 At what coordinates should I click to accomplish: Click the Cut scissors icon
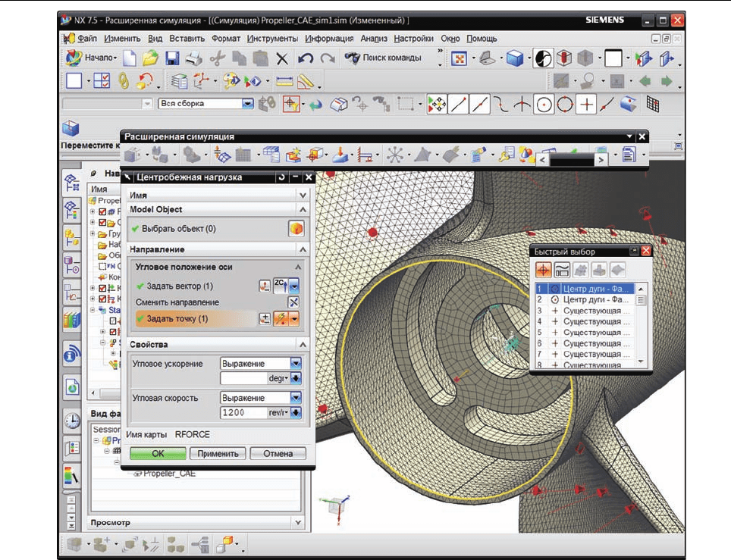coord(217,58)
